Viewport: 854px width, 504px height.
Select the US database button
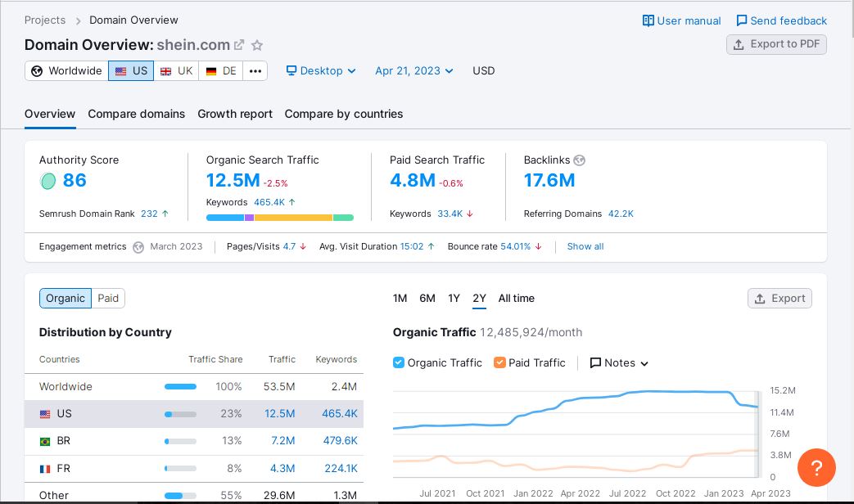131,70
